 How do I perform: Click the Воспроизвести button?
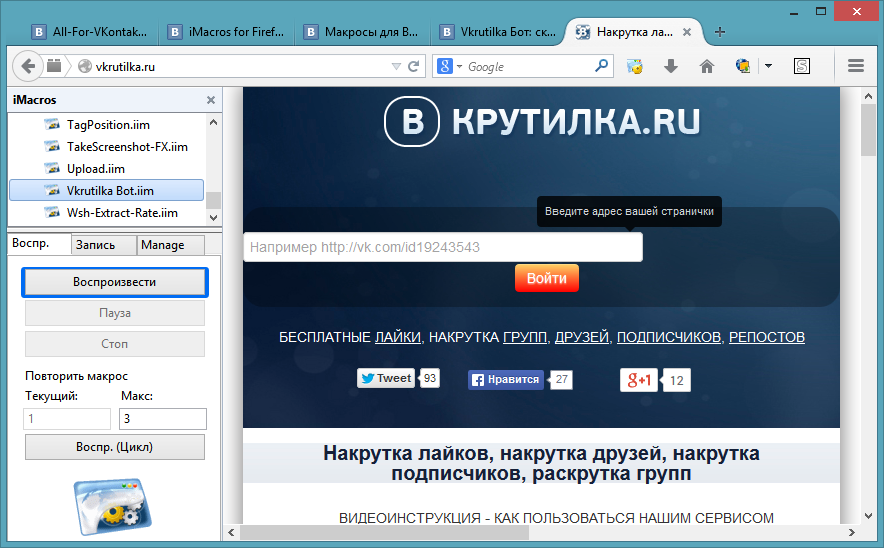point(115,282)
